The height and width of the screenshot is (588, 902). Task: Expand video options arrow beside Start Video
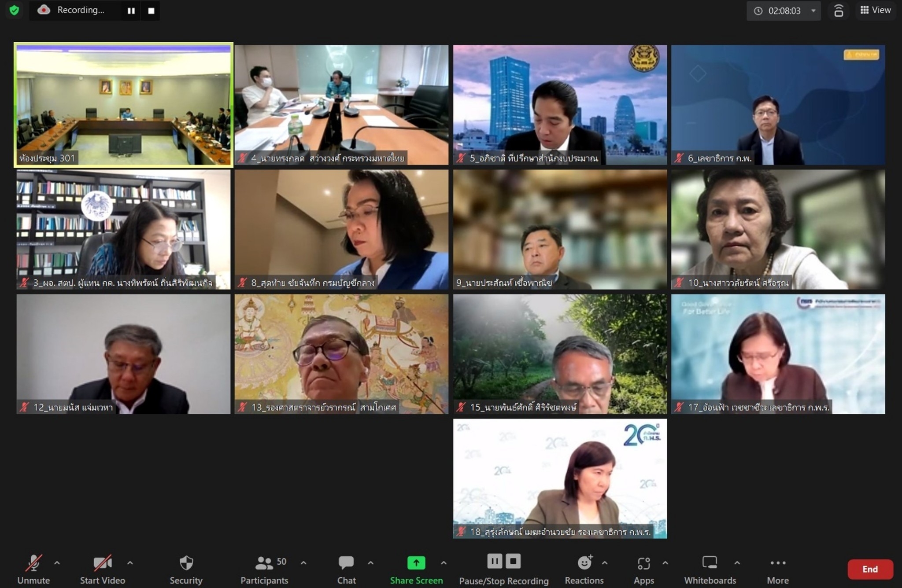tap(130, 562)
